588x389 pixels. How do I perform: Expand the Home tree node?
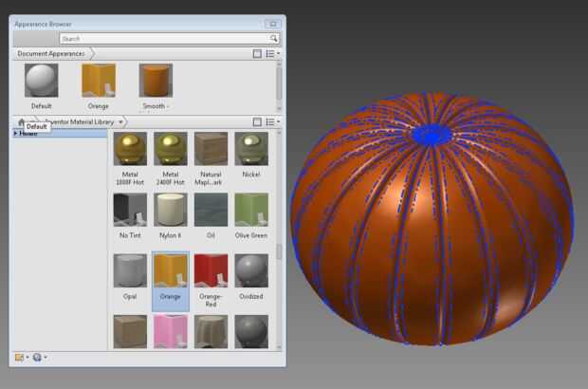15,133
